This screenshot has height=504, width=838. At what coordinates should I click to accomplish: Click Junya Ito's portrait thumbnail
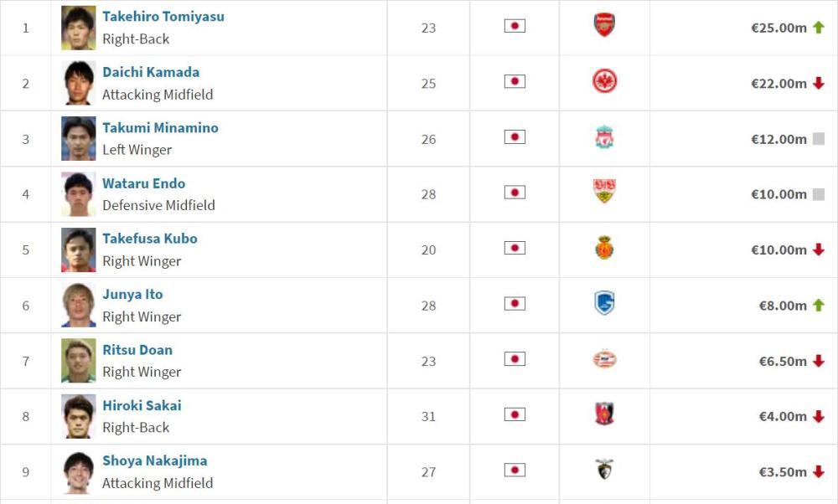coord(79,306)
